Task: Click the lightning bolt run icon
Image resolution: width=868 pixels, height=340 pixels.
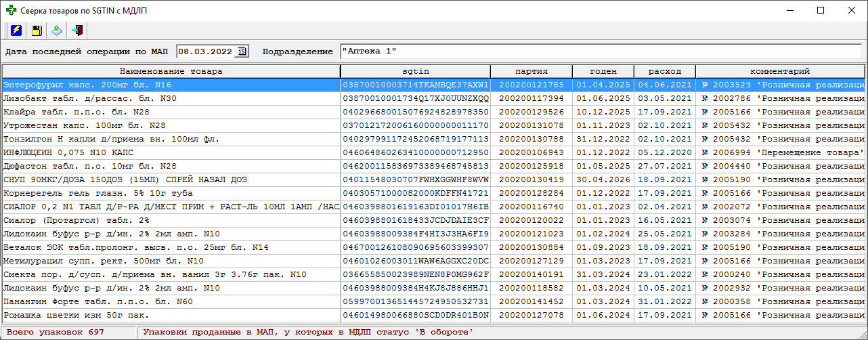Action: pyautogui.click(x=16, y=30)
